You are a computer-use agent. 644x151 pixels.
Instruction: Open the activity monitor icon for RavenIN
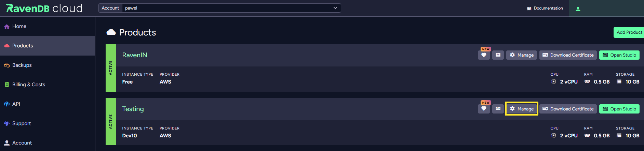[x=498, y=55]
